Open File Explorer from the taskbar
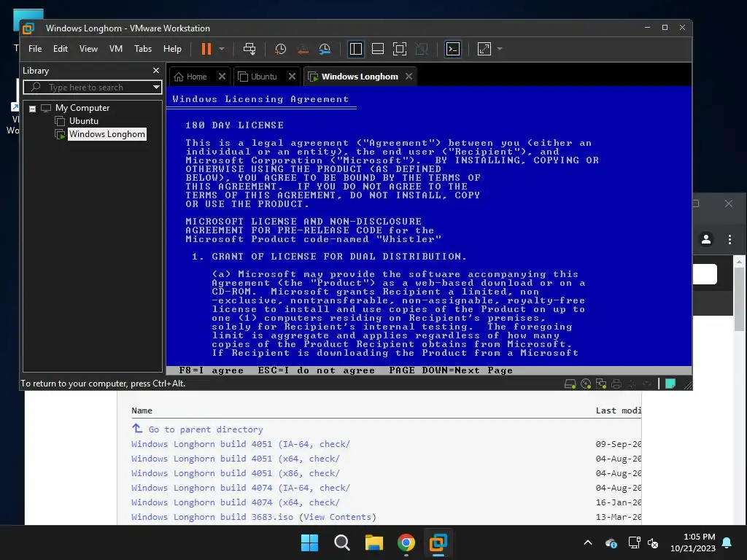Image resolution: width=747 pixels, height=560 pixels. 374,542
